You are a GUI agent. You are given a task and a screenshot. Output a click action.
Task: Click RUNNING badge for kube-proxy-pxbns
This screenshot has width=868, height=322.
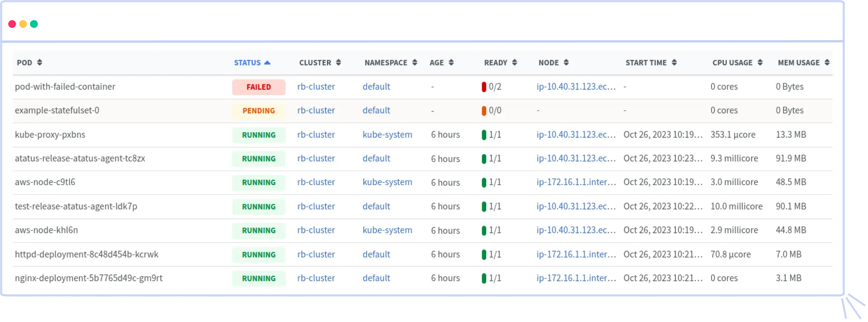[259, 135]
